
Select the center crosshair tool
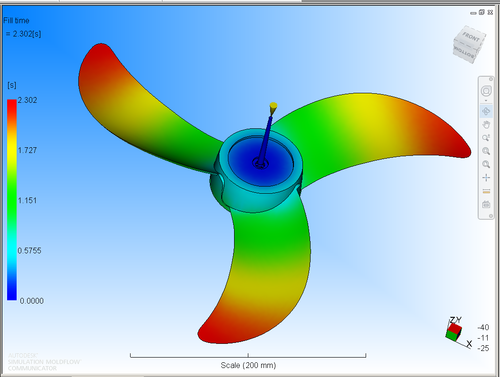486,178
